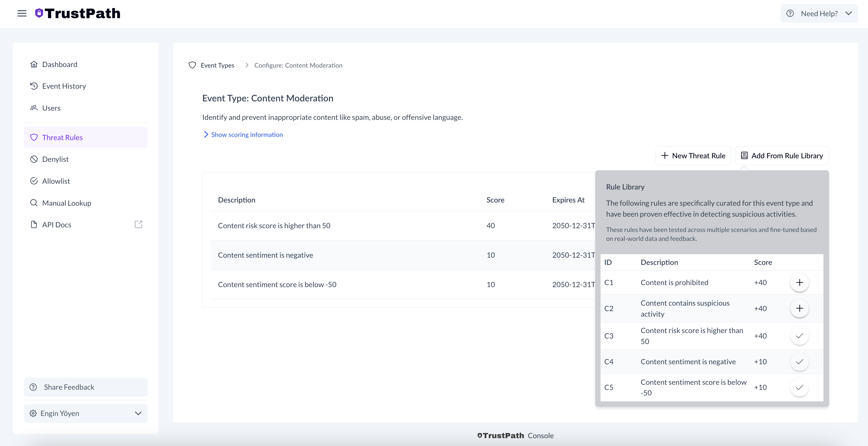This screenshot has height=446, width=868.
Task: Click score 40 in the main table
Action: coord(491,226)
